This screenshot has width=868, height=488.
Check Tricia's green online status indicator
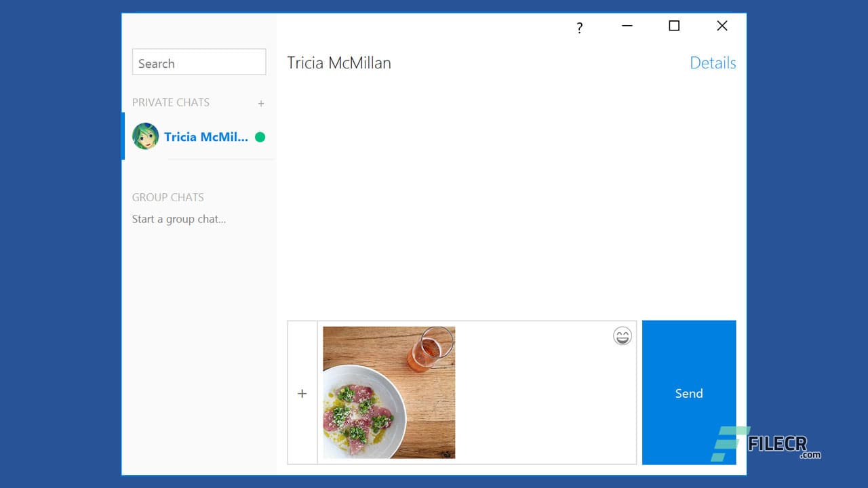(260, 136)
